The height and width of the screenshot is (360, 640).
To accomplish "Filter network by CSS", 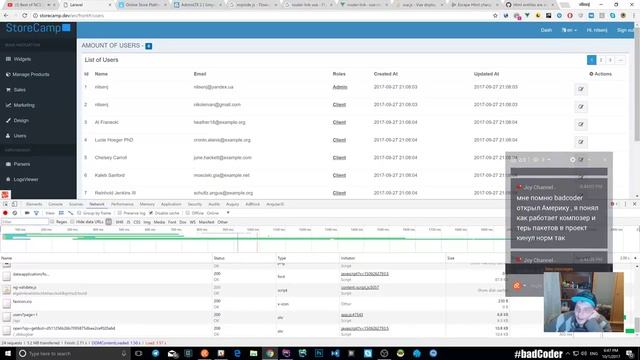I will pos(137,222).
